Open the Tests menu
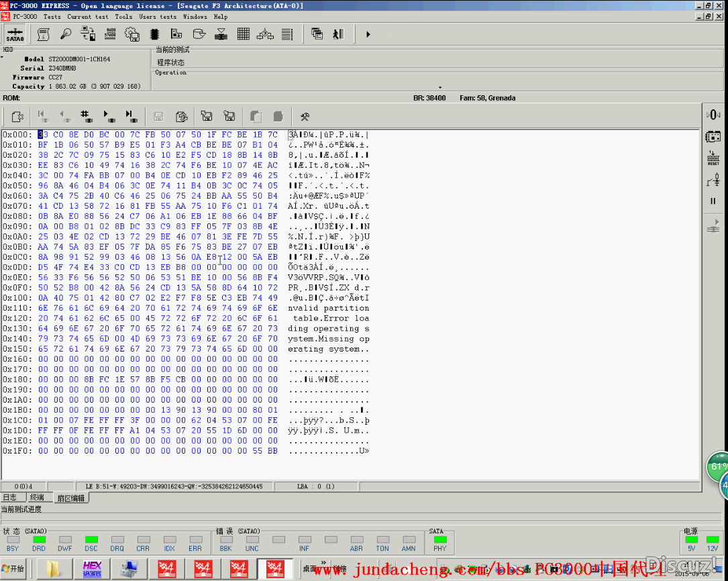Viewport: 728px width, 581px height. pyautogui.click(x=52, y=17)
